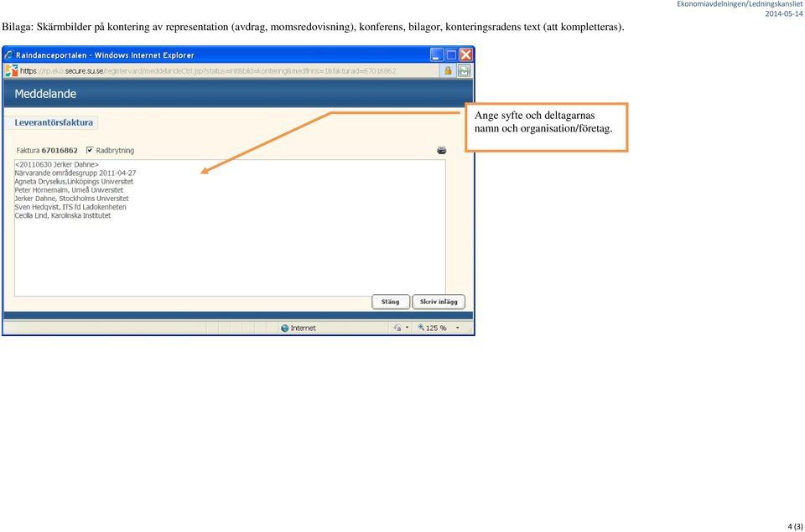Screen dimensions: 805x532
Task: Maximize the Internet Explorer window
Action: click(x=451, y=55)
